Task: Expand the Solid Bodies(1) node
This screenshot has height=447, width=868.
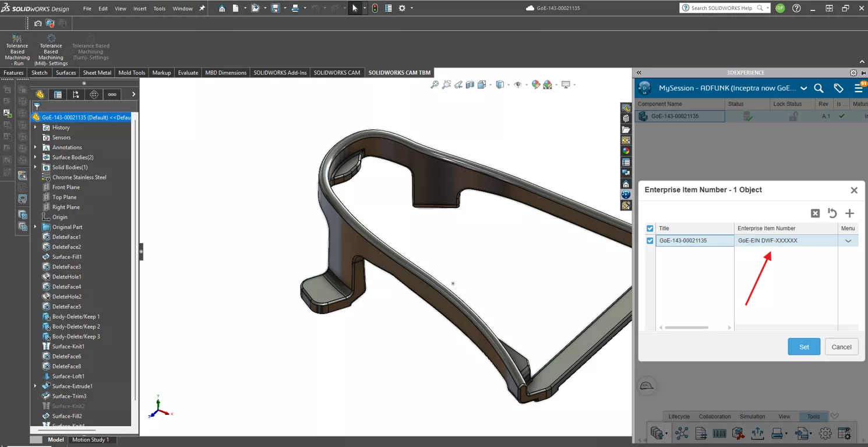Action: (36, 167)
